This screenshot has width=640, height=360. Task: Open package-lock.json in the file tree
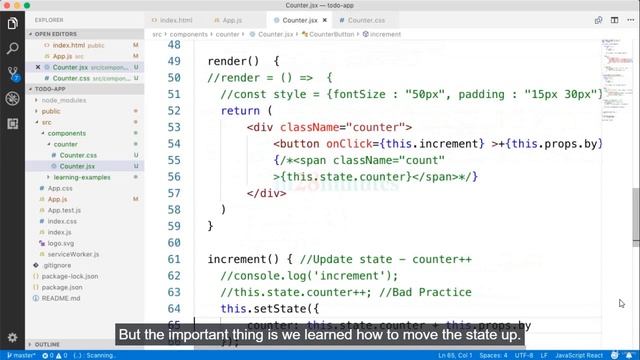70,276
